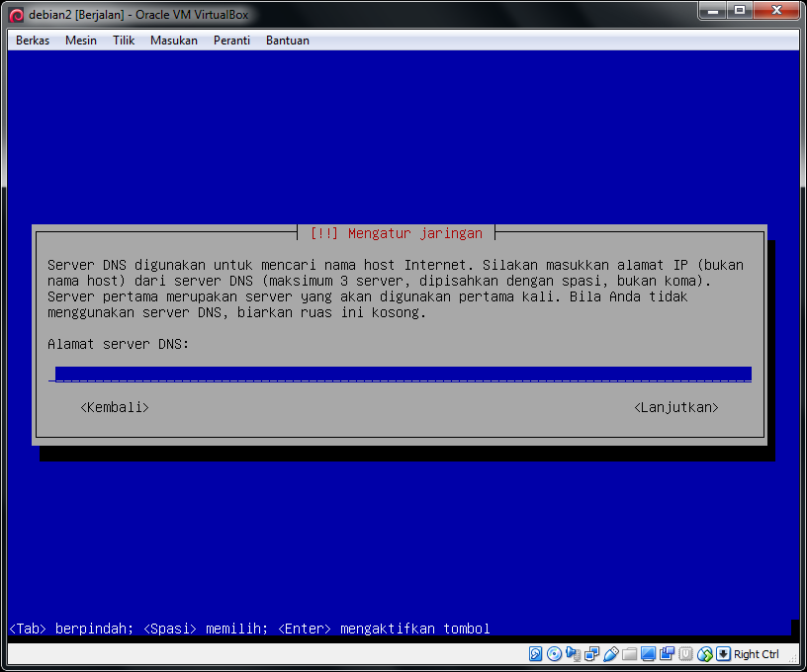Click the video capture status icon

(x=667, y=654)
